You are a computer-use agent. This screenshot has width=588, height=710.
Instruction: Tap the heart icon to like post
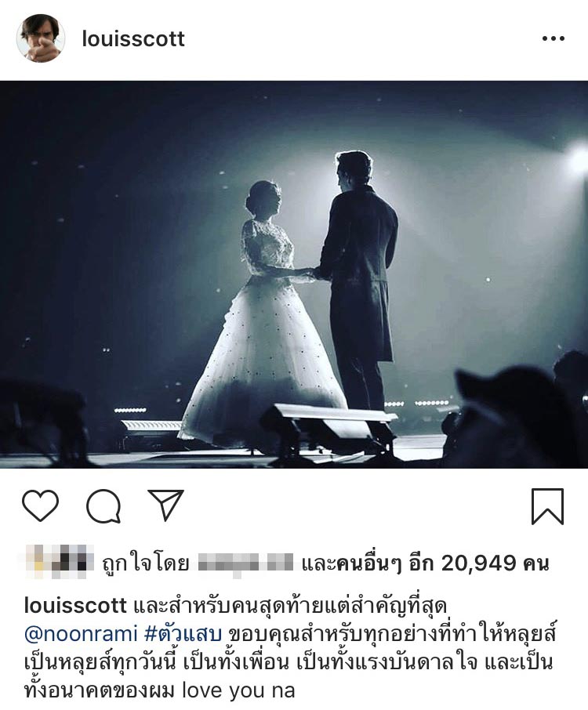pyautogui.click(x=40, y=505)
